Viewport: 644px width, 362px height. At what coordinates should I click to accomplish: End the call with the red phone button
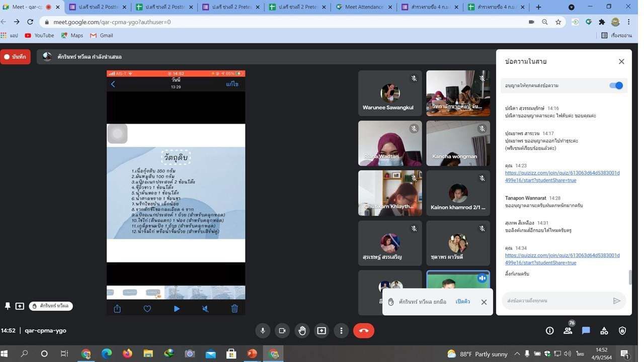(x=364, y=330)
